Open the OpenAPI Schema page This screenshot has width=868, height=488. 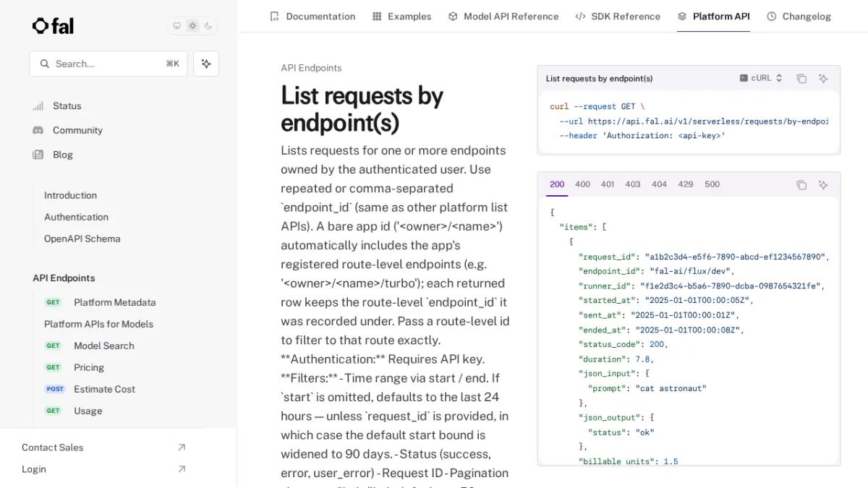pyautogui.click(x=82, y=239)
